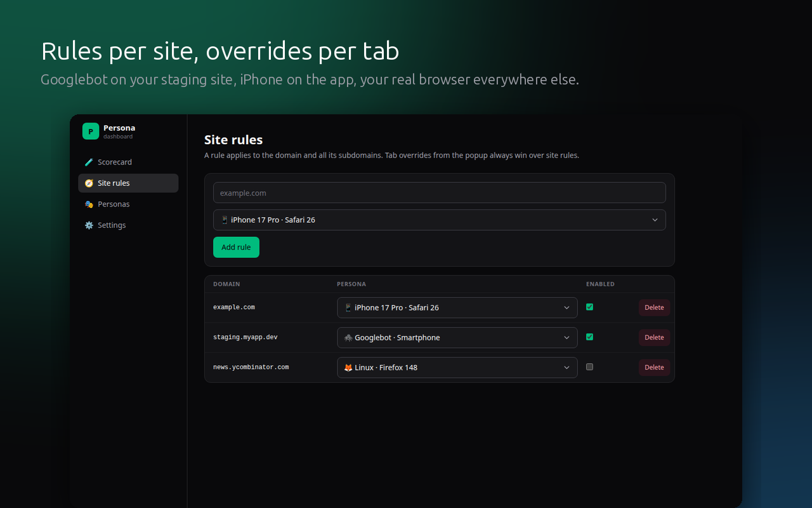Open the new rule persona dropdown
This screenshot has width=812, height=508.
[440, 220]
